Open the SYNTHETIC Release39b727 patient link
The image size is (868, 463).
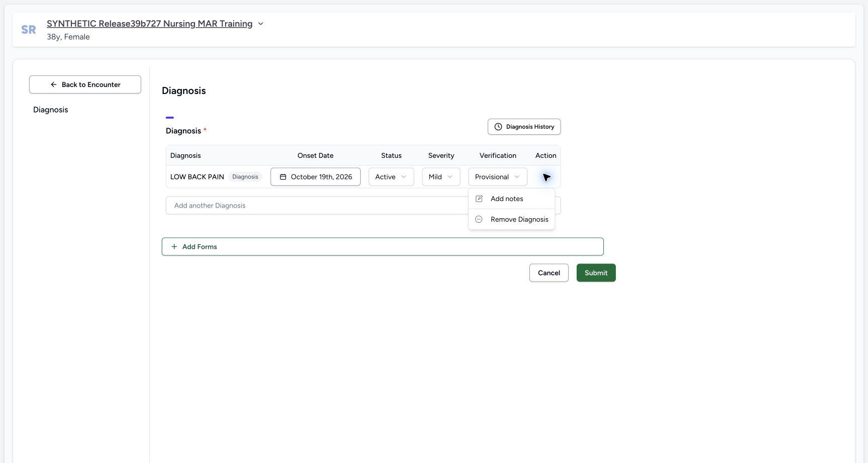tap(150, 24)
